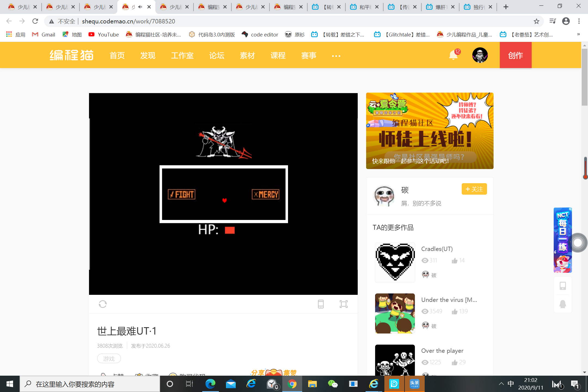Open WeChat from the taskbar
The width and height of the screenshot is (588, 392).
point(333,384)
